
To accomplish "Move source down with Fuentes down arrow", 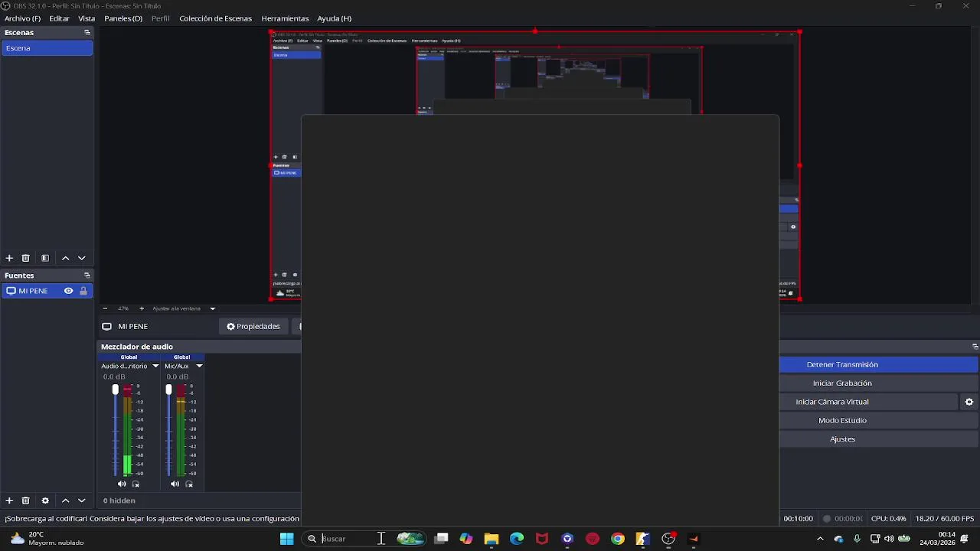I will [82, 500].
